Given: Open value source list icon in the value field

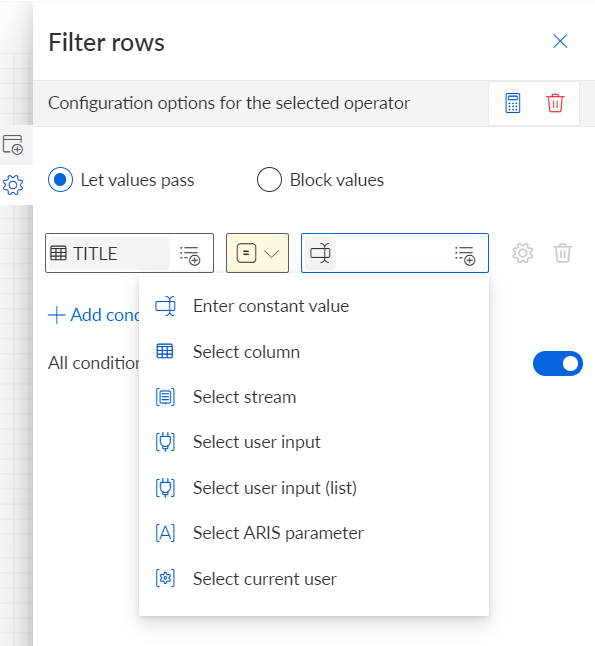Looking at the screenshot, I should (465, 255).
